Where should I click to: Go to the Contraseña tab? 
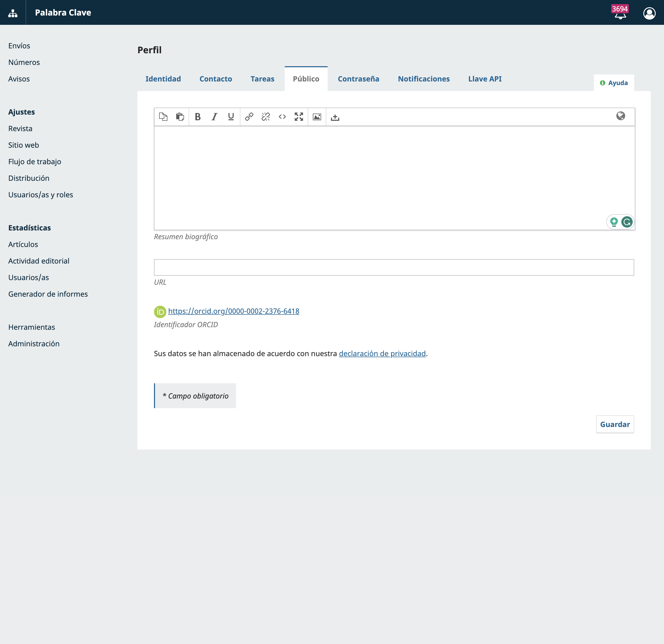click(x=358, y=79)
